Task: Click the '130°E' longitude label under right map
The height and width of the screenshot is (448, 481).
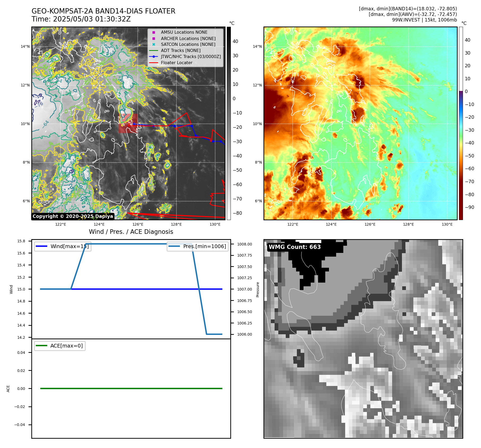Action: point(447,224)
